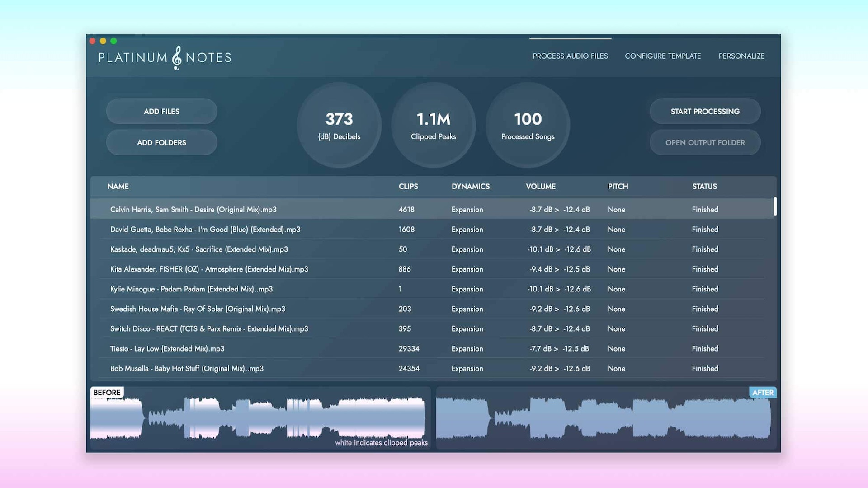This screenshot has height=488, width=868.
Task: Select the Process Audio Files tab
Action: (x=570, y=56)
